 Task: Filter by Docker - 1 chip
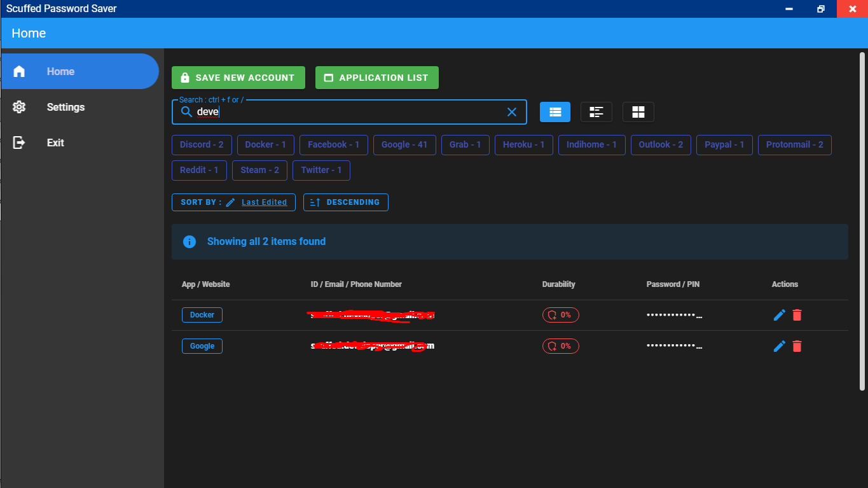pyautogui.click(x=266, y=144)
